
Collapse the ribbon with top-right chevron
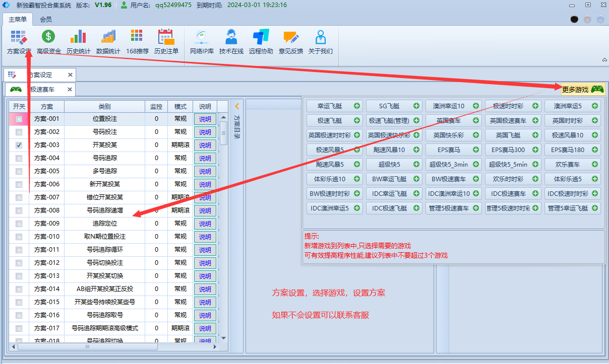[604, 60]
